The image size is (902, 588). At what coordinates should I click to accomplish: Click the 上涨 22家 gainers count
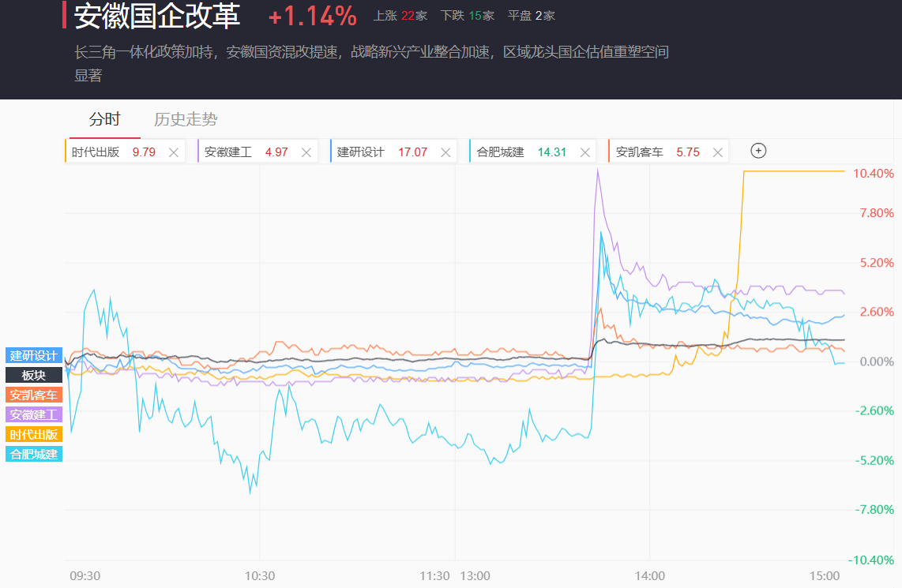point(400,16)
